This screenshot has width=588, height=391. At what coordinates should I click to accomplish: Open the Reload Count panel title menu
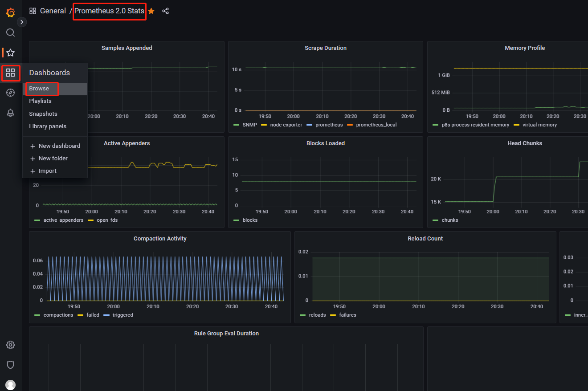(425, 239)
